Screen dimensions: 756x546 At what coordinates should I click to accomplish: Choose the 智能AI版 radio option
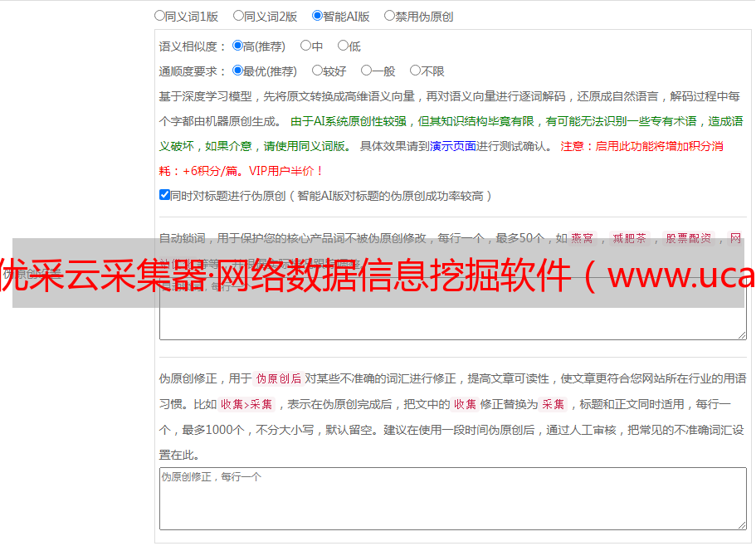317,16
